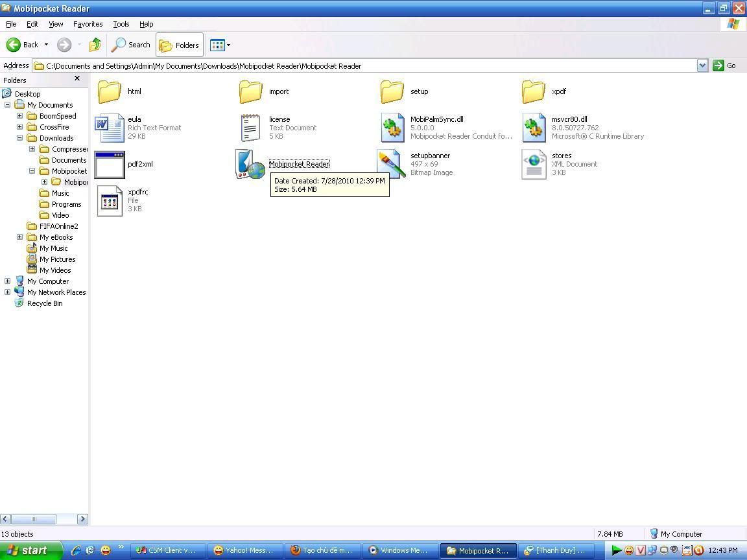Click the address path field
747x560 pixels.
(365, 65)
